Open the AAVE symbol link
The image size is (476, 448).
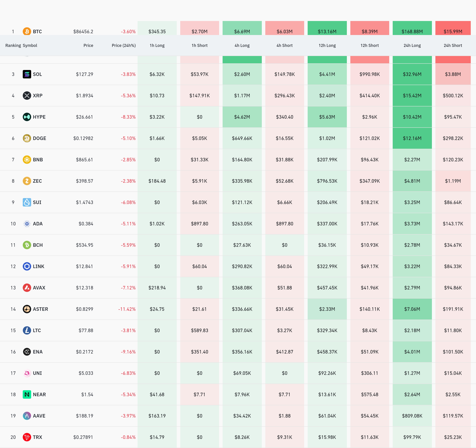(x=39, y=416)
